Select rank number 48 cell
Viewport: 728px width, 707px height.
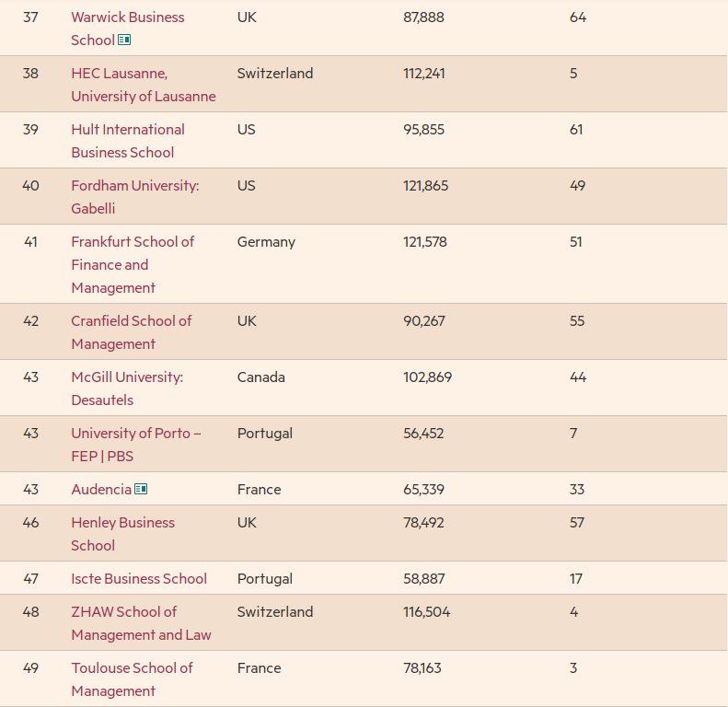(30, 612)
